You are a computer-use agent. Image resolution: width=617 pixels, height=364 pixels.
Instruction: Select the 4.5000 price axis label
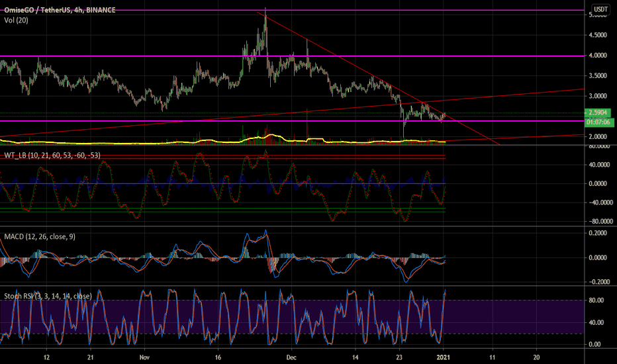[x=598, y=35]
